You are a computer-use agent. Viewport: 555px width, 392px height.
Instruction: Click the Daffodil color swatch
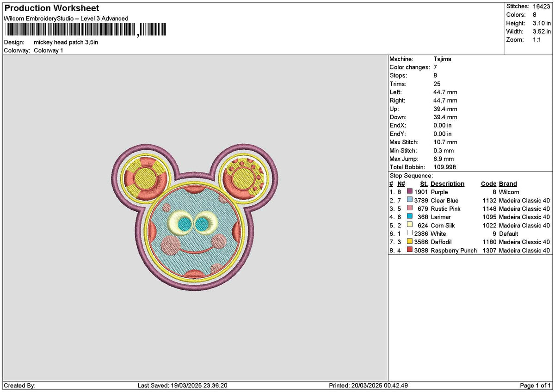(409, 242)
